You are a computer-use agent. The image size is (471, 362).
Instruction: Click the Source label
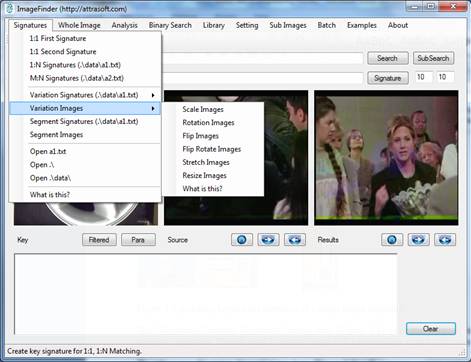click(x=178, y=240)
